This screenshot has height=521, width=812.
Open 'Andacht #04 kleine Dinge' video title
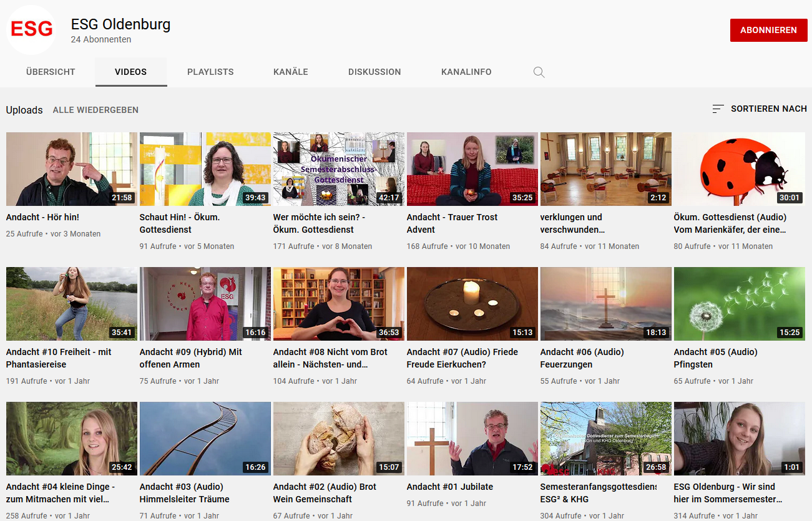click(x=61, y=493)
